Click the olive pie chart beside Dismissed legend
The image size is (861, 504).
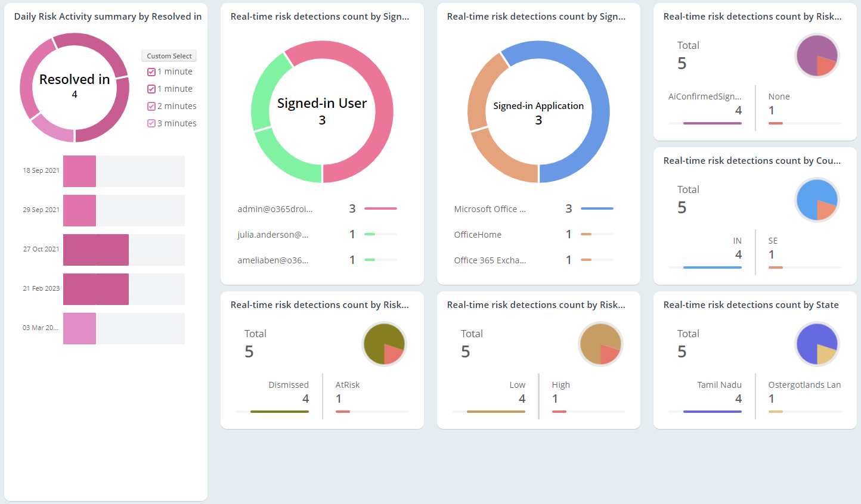point(385,344)
